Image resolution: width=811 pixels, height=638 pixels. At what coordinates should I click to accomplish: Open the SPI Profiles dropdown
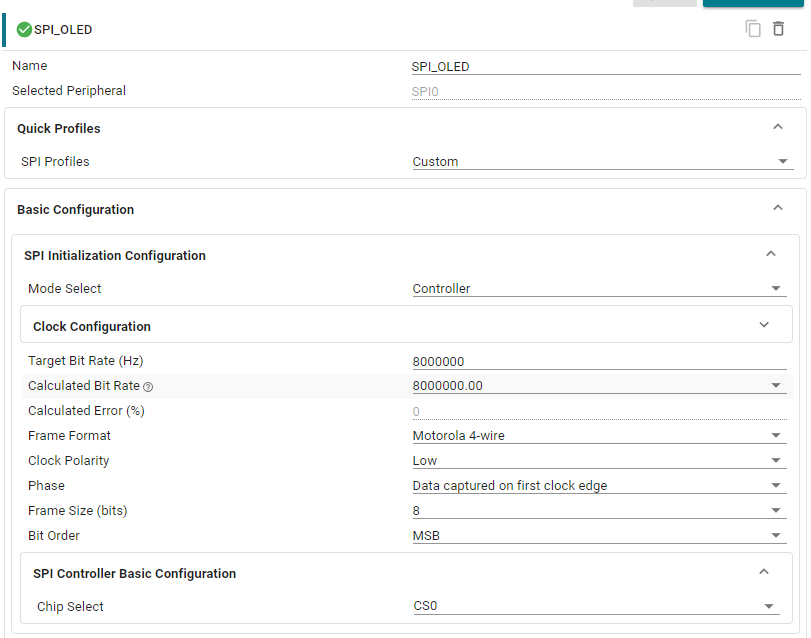click(x=602, y=162)
